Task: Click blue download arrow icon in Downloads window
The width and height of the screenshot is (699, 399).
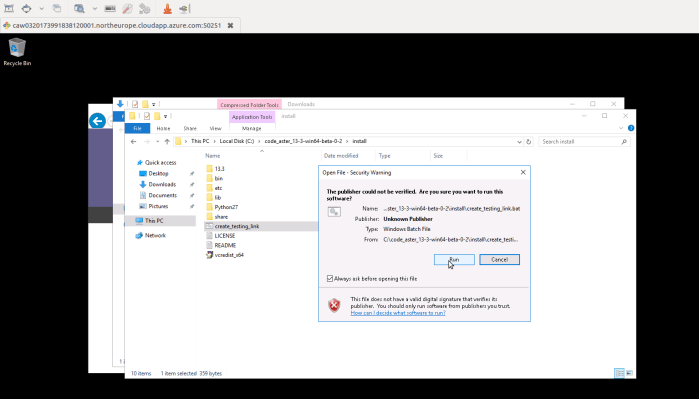Action: pos(120,104)
